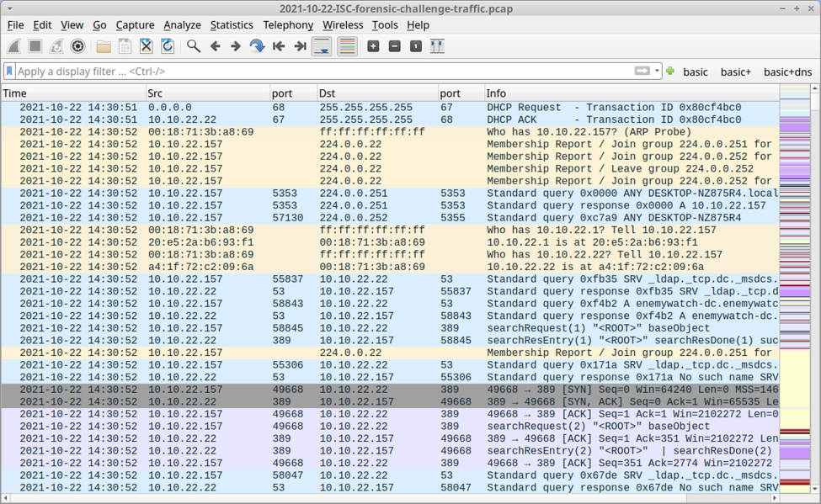Open the Analyze menu

(x=182, y=25)
